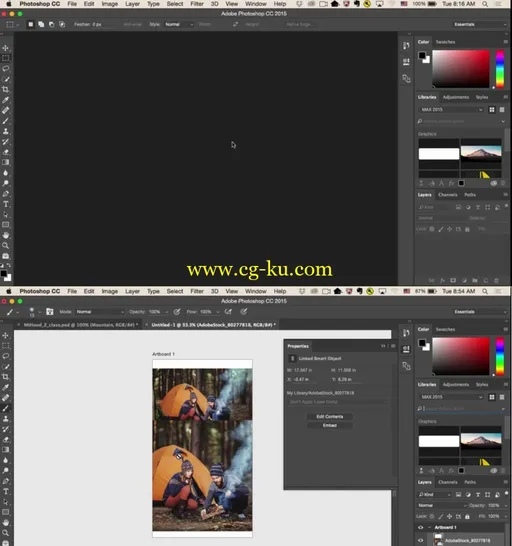Toggle the layer filtering switch in the Artboard window
The height and width of the screenshot is (546, 512).
(506, 493)
